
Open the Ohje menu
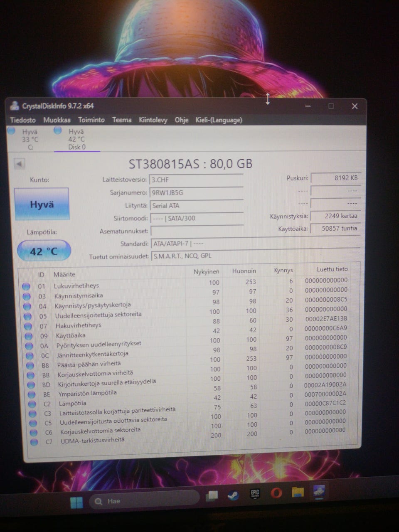pyautogui.click(x=182, y=120)
